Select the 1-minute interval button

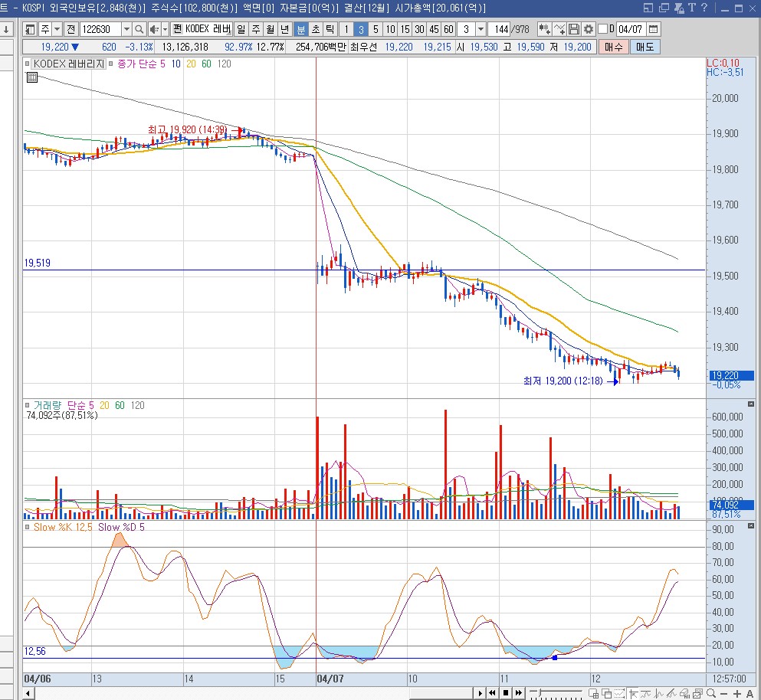click(x=346, y=29)
